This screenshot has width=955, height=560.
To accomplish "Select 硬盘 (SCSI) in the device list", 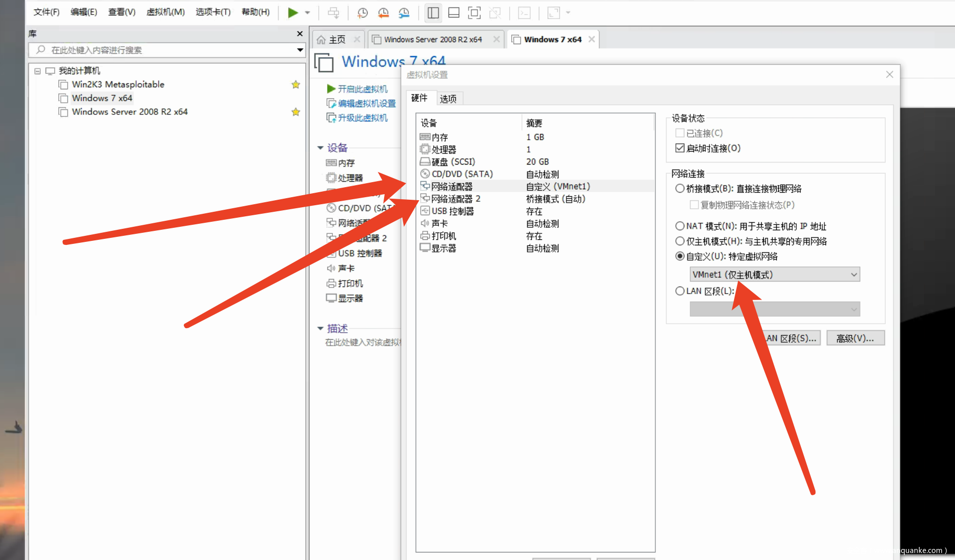I will click(x=453, y=162).
